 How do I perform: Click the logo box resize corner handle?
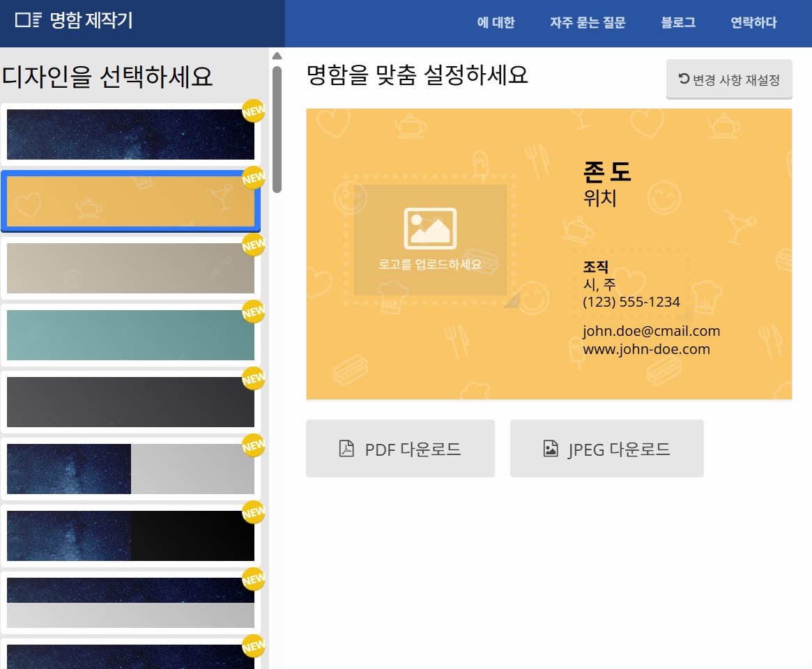512,301
